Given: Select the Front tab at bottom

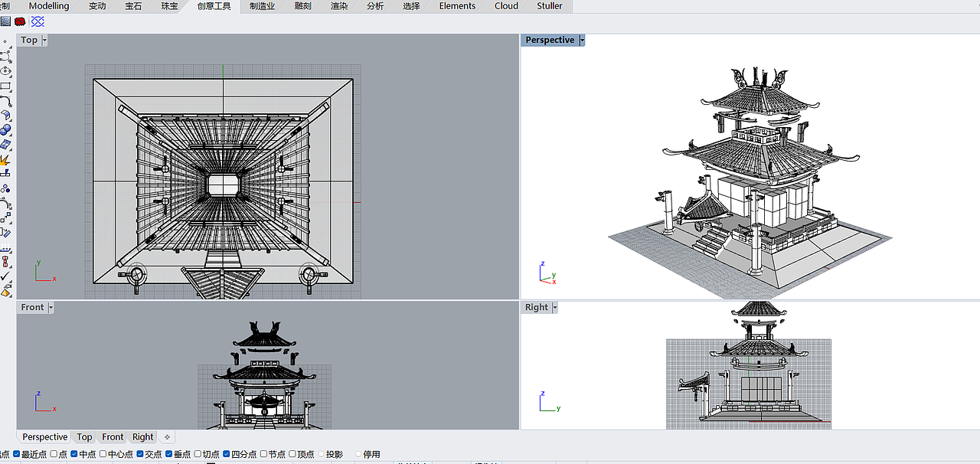Looking at the screenshot, I should tap(113, 437).
